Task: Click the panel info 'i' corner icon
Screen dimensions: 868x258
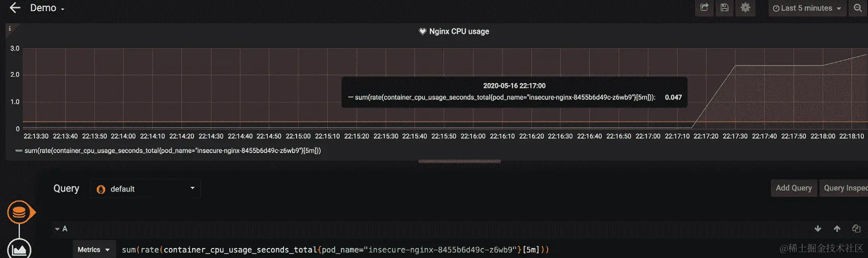Action: [9, 28]
